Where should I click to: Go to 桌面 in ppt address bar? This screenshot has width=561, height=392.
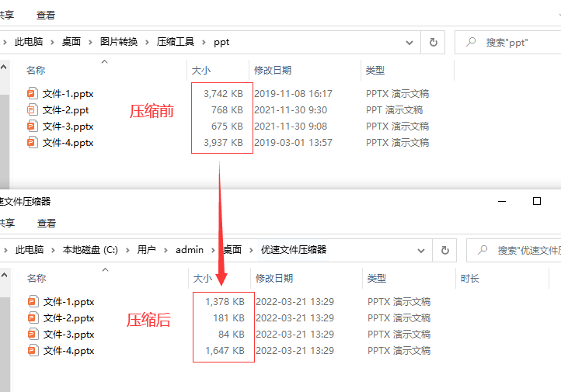tap(71, 42)
